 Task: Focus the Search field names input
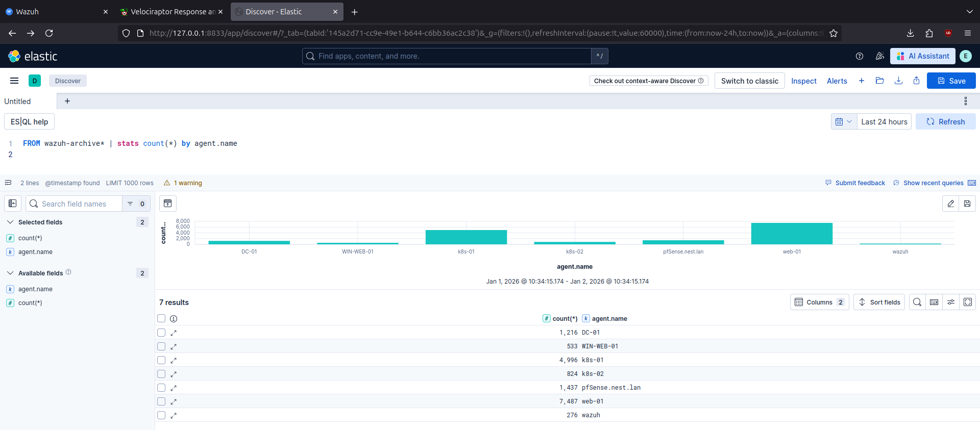click(x=75, y=204)
